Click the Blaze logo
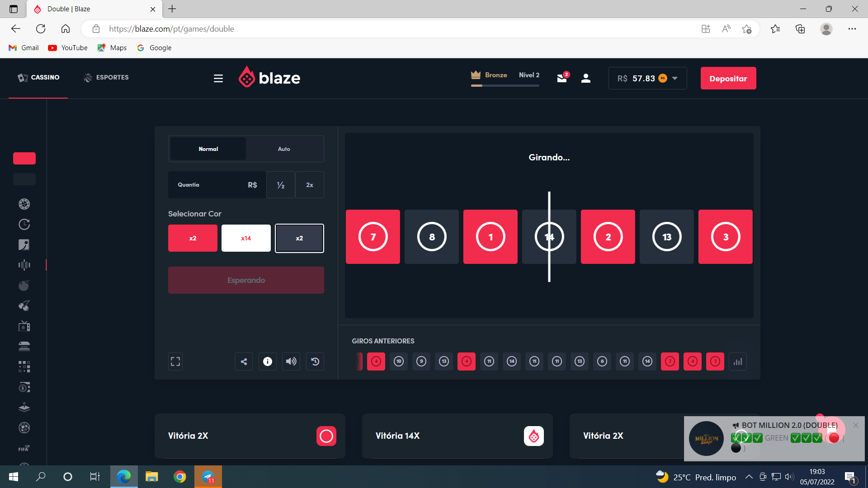 click(269, 77)
